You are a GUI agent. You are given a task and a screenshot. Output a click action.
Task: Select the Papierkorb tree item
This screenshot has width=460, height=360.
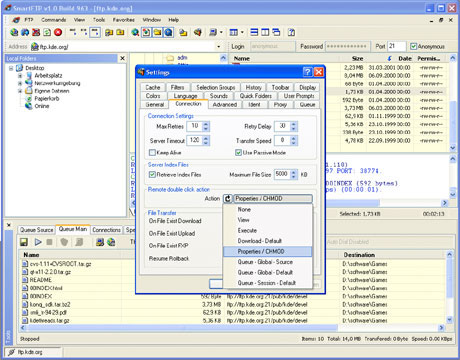coord(47,99)
